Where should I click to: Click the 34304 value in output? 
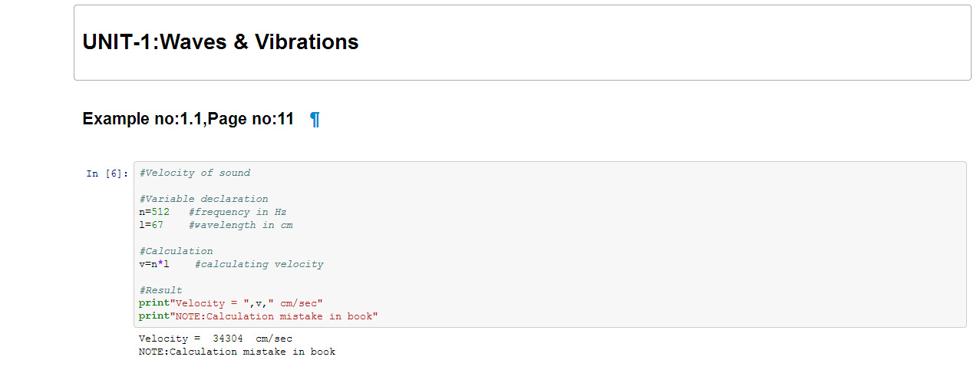[x=228, y=339]
